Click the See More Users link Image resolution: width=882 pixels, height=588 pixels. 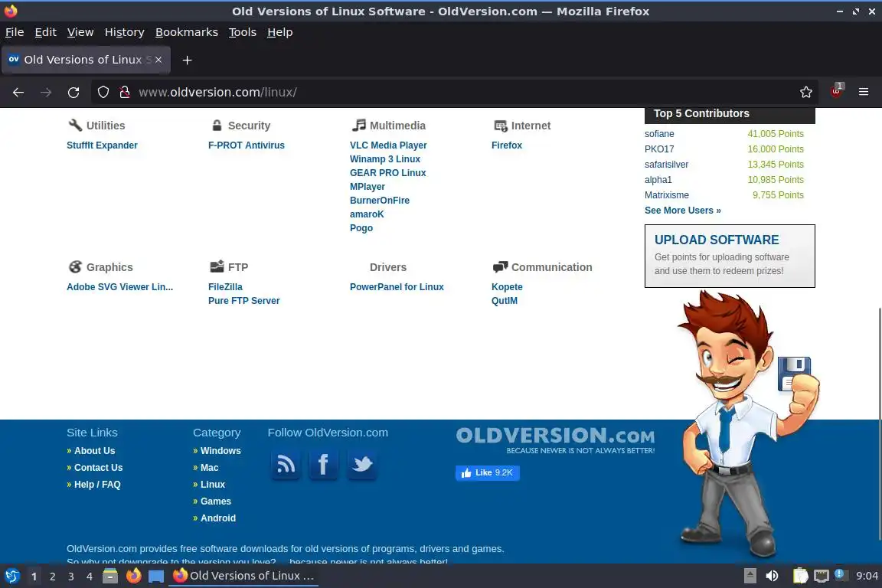pyautogui.click(x=683, y=211)
